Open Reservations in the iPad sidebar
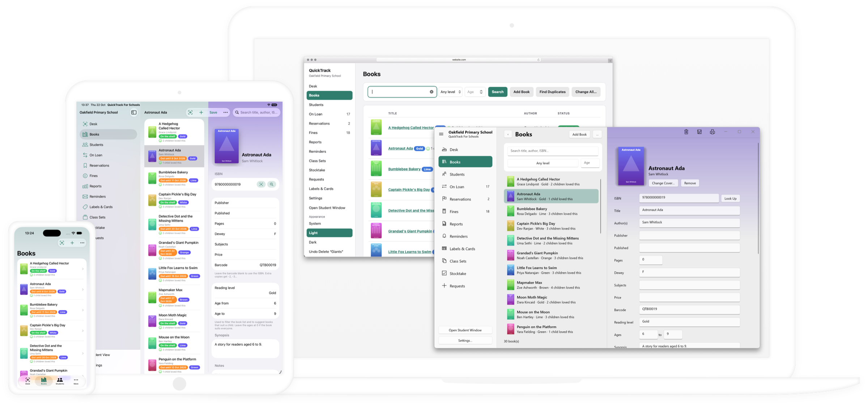This screenshot has height=405, width=868. click(108, 165)
